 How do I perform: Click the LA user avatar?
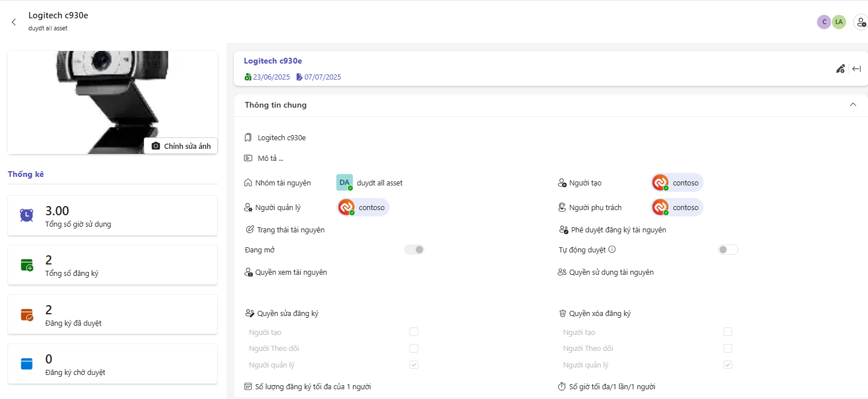click(839, 22)
